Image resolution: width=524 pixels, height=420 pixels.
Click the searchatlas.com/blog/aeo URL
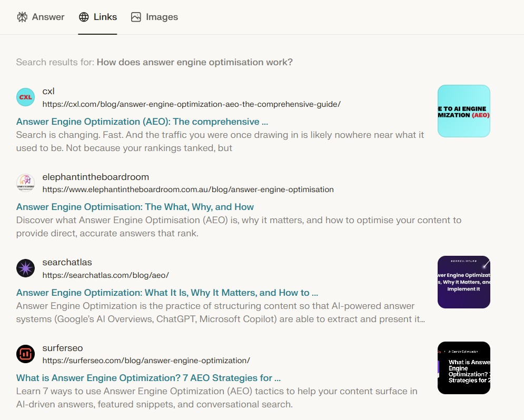105,275
